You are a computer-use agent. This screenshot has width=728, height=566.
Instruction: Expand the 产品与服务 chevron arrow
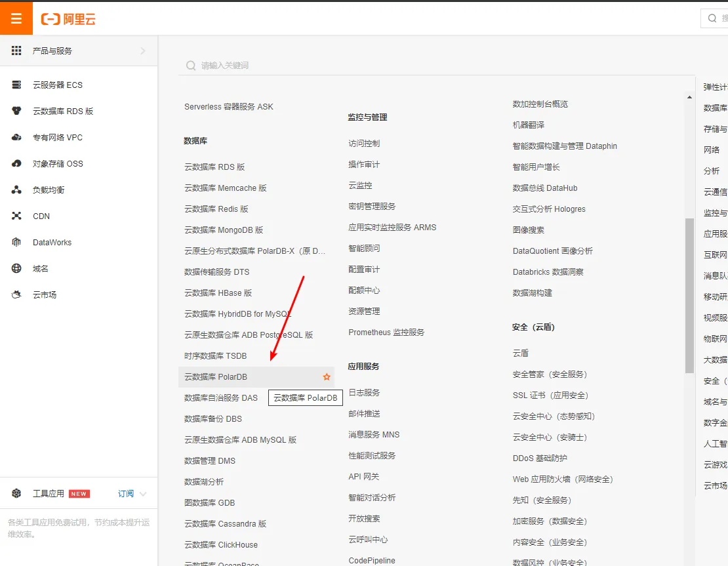pyautogui.click(x=143, y=51)
